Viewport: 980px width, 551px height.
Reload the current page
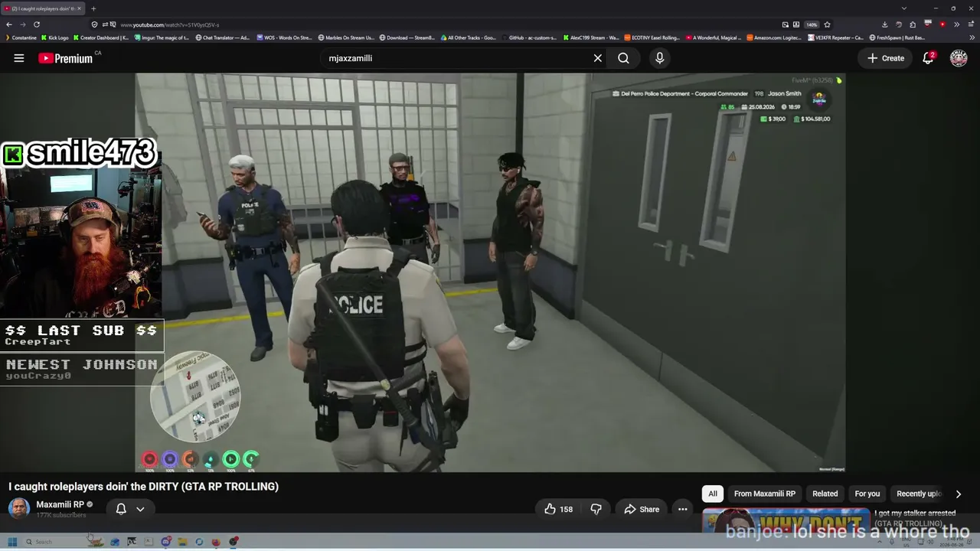point(36,24)
